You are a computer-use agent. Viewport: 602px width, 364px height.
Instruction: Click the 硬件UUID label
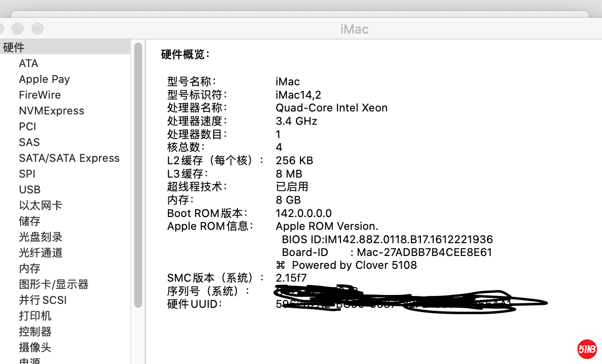(x=195, y=304)
